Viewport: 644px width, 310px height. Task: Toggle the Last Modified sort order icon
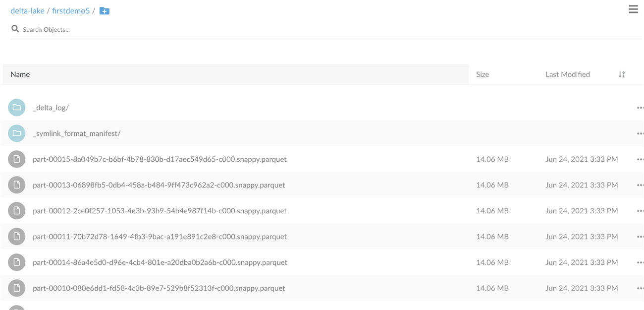[622, 74]
